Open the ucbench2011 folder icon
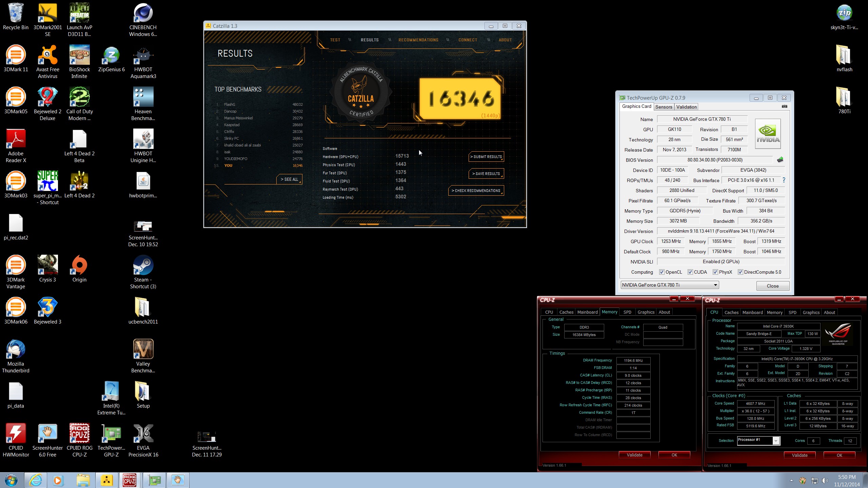The image size is (868, 488). coord(143,311)
